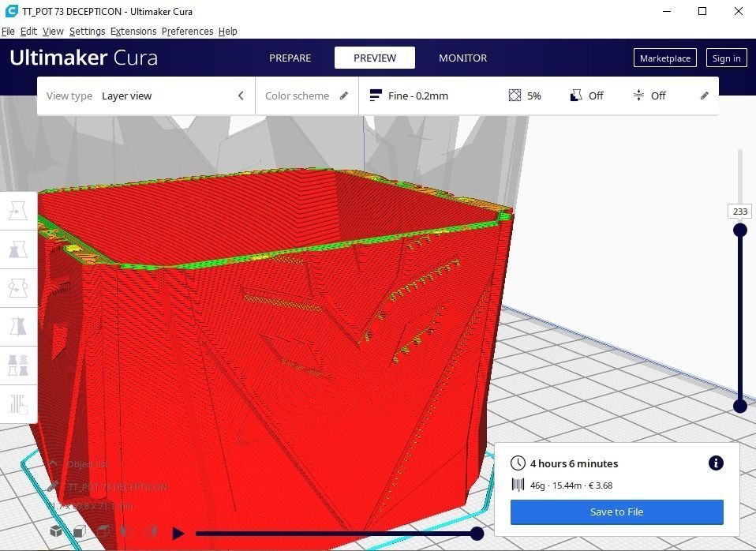The width and height of the screenshot is (756, 551).
Task: Open Per Model Settings tool
Action: pyautogui.click(x=18, y=365)
